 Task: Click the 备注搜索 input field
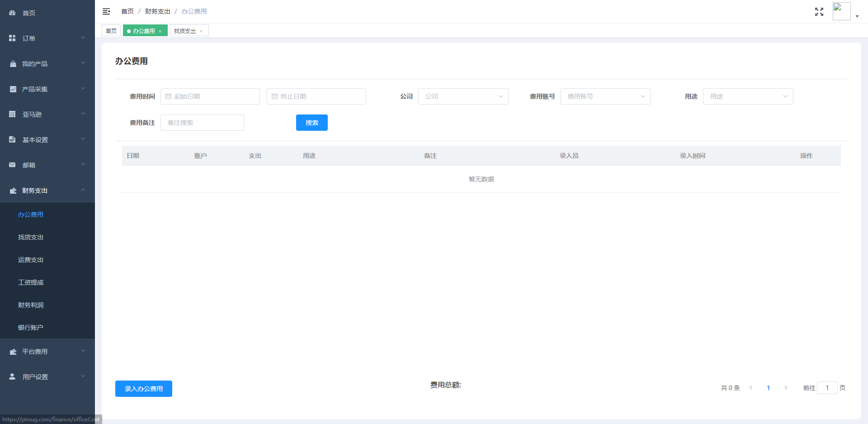(x=202, y=123)
